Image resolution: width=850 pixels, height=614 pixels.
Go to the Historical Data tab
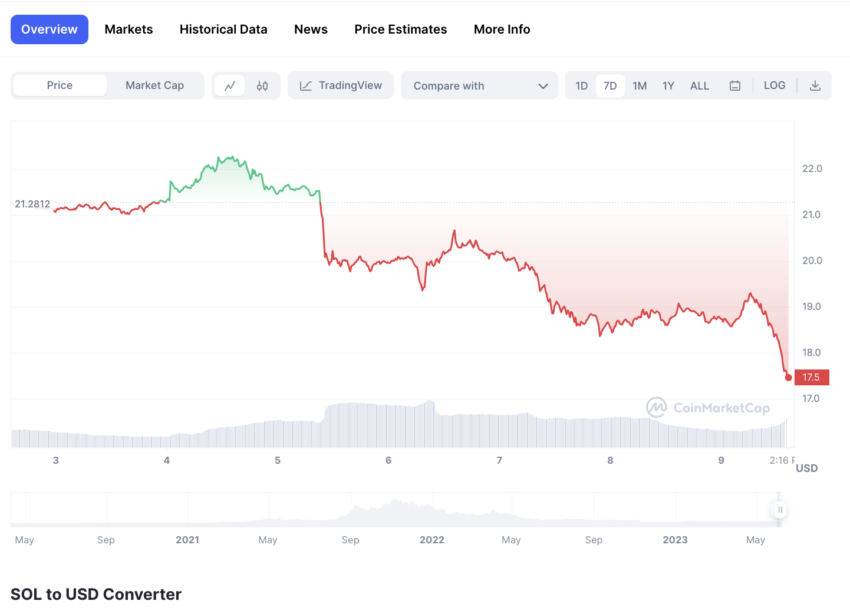pyautogui.click(x=223, y=29)
